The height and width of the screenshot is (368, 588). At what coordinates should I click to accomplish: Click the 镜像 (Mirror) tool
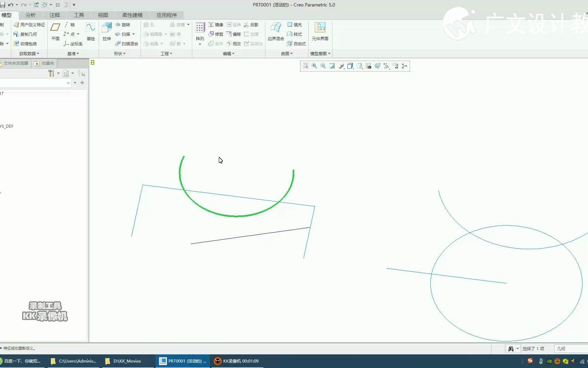(216, 25)
